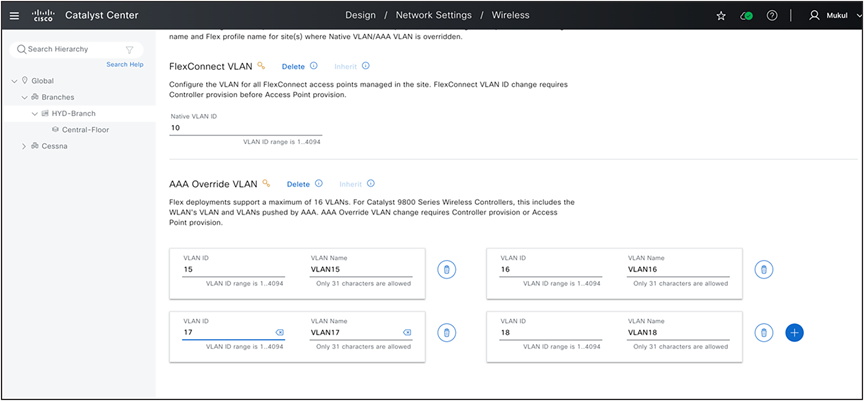Screen dimensions: 864x401
Task: Delete the VLAN16 entry with trash icon
Action: coord(764,270)
